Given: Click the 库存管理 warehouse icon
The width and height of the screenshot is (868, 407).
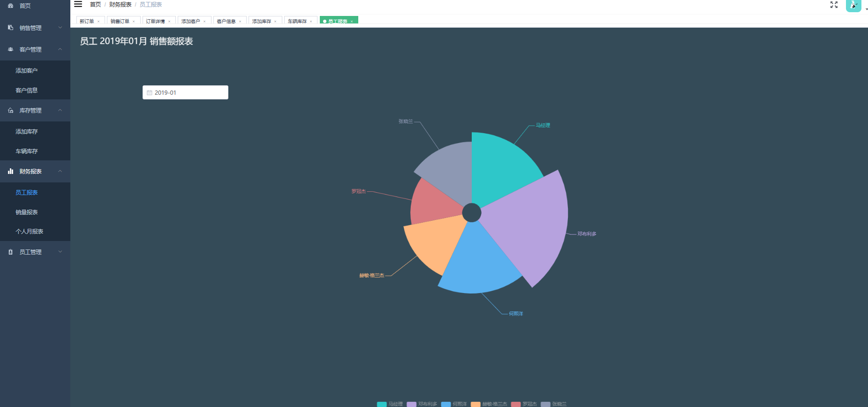Looking at the screenshot, I should [x=10, y=111].
